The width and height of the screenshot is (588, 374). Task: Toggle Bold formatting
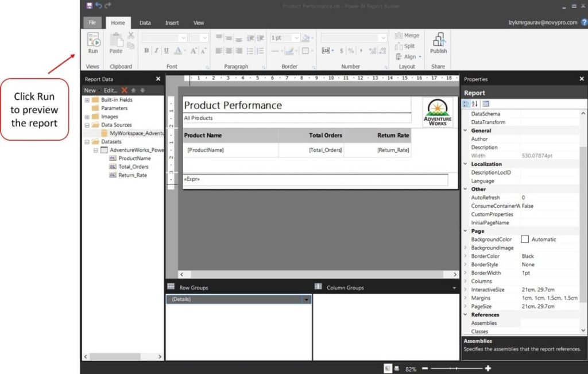[x=146, y=51]
